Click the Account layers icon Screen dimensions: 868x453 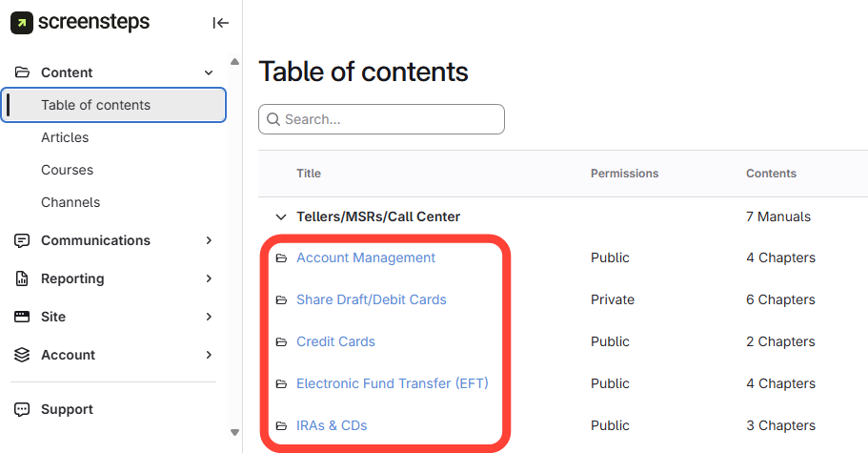coord(23,355)
